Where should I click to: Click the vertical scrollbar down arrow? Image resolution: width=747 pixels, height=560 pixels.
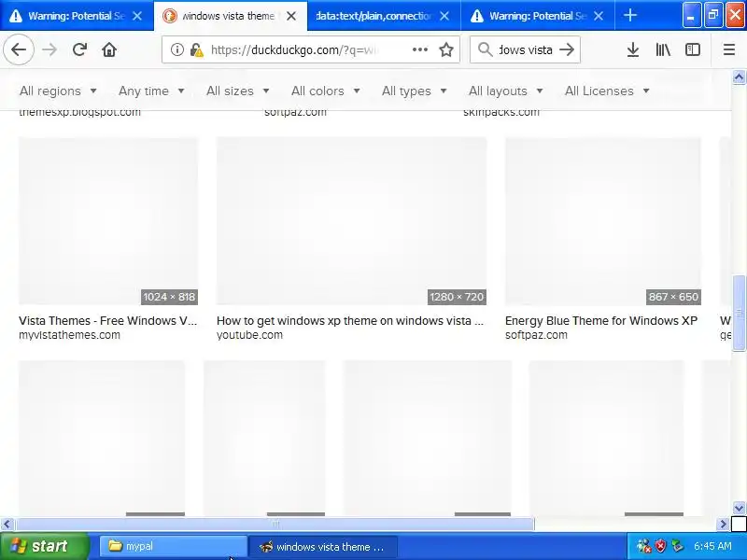coord(739,508)
